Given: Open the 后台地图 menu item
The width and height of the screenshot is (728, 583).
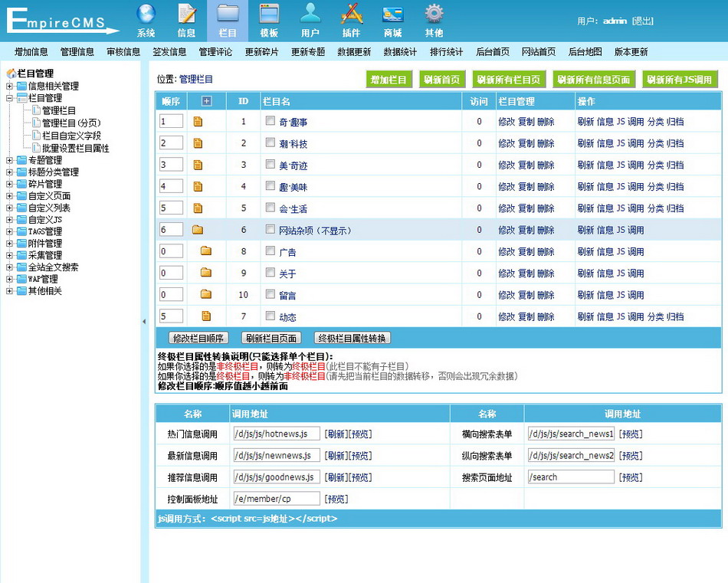Looking at the screenshot, I should (x=585, y=52).
